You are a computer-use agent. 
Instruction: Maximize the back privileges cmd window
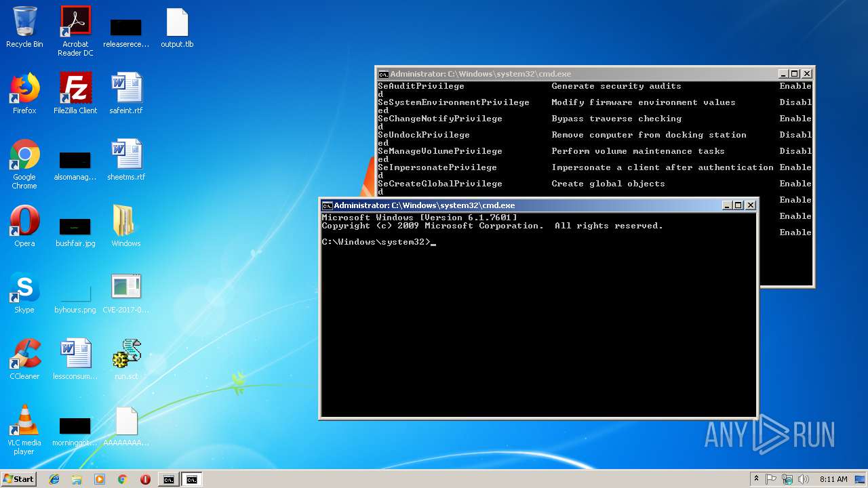[x=795, y=74]
